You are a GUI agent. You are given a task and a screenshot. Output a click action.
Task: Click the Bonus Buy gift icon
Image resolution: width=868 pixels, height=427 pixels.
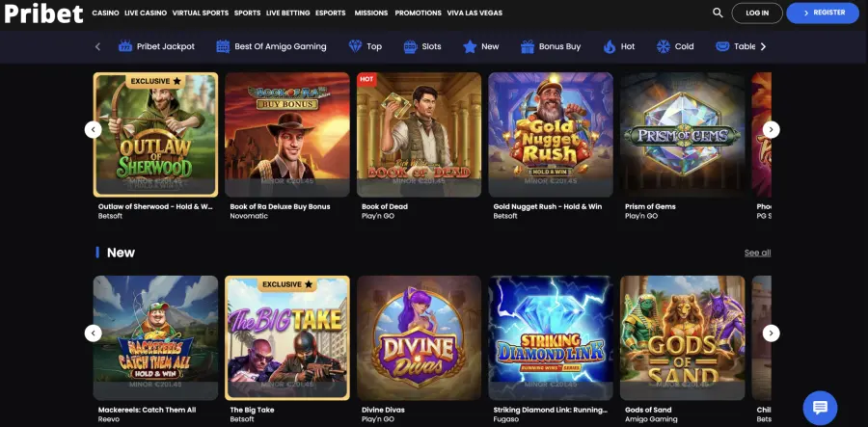(x=527, y=46)
